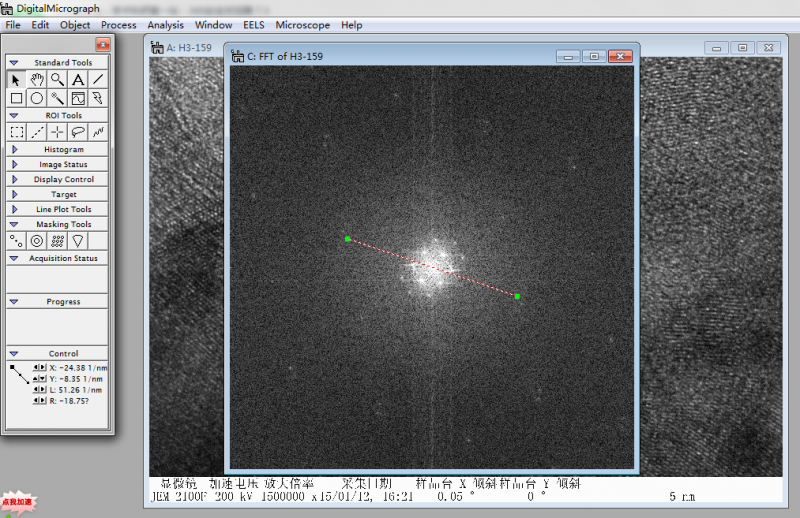Select the wedge mask tool
The image size is (800, 518).
pyautogui.click(x=78, y=241)
